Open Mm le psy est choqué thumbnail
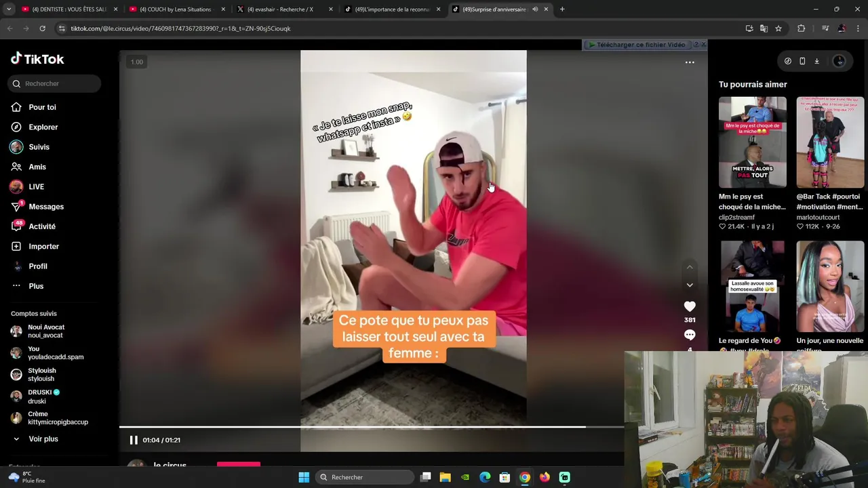The height and width of the screenshot is (488, 868). click(x=753, y=142)
